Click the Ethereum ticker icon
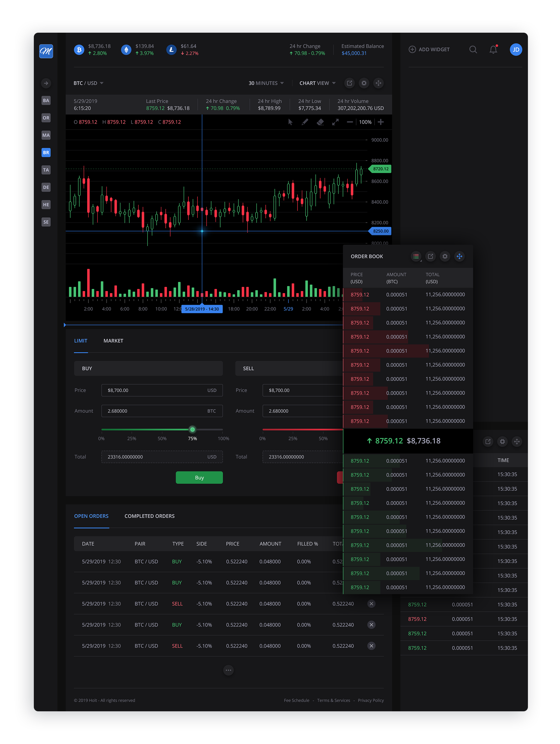 coord(126,50)
